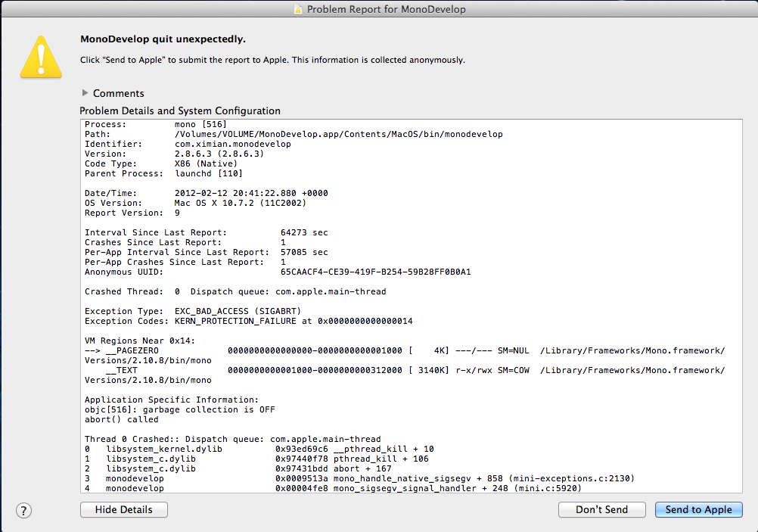The width and height of the screenshot is (758, 532).
Task: Submit report with Send to Apple
Action: 698,510
